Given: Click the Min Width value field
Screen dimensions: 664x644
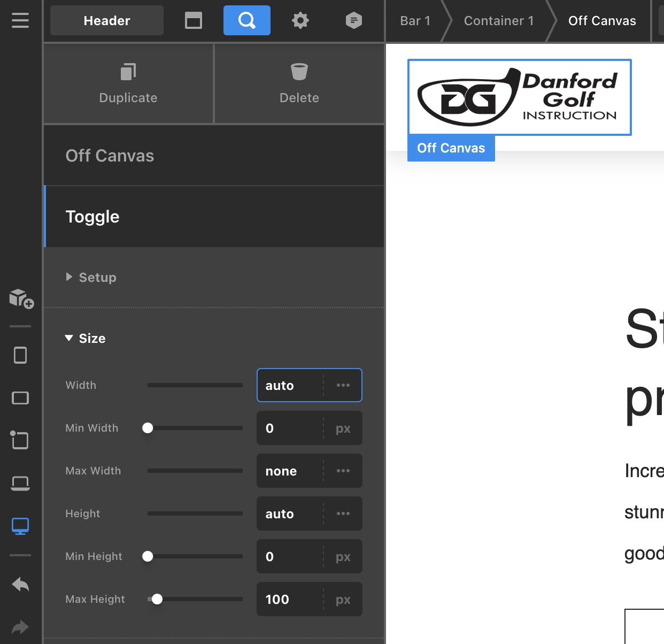Looking at the screenshot, I should tap(290, 428).
